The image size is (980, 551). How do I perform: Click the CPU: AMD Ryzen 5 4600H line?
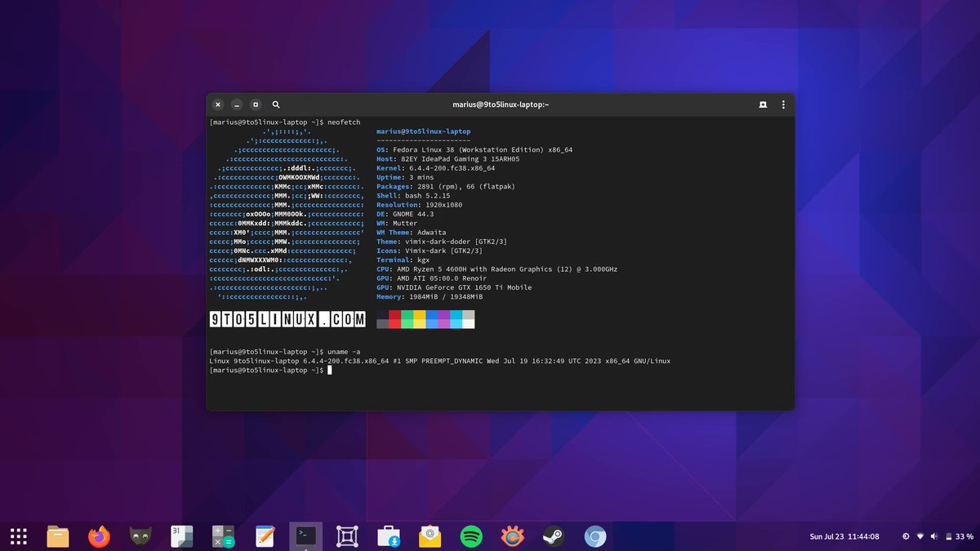click(x=497, y=269)
